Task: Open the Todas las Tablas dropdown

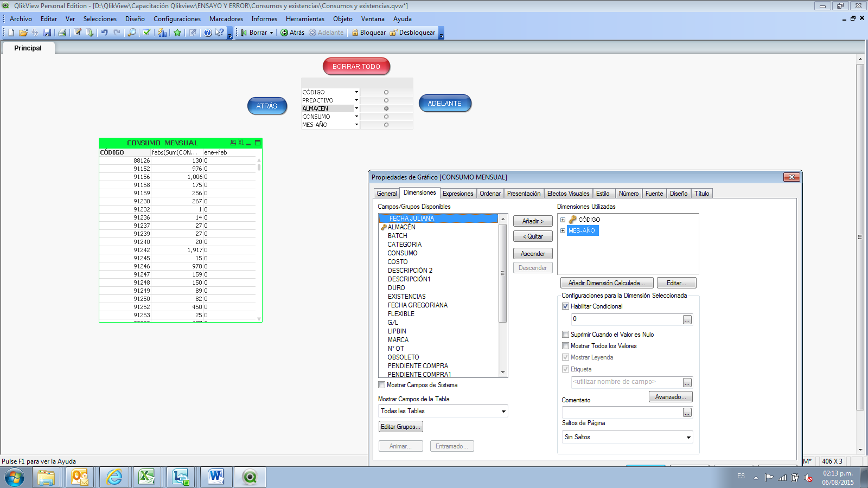Action: tap(443, 411)
